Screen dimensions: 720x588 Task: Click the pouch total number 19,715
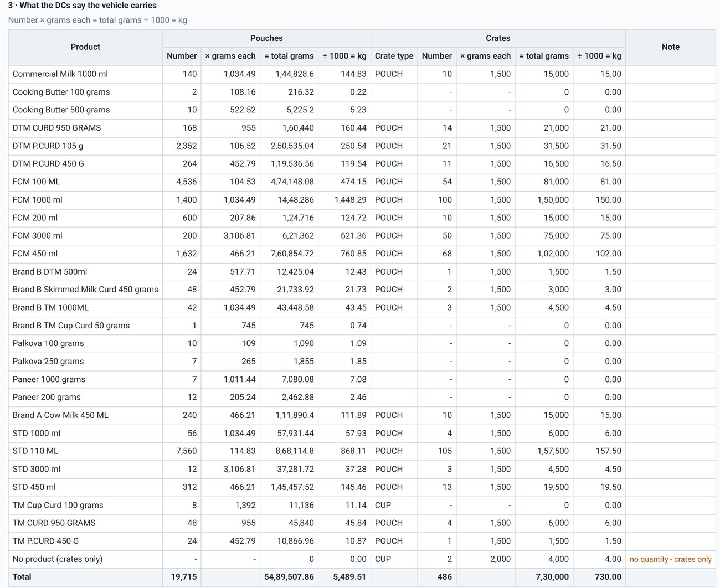click(184, 577)
